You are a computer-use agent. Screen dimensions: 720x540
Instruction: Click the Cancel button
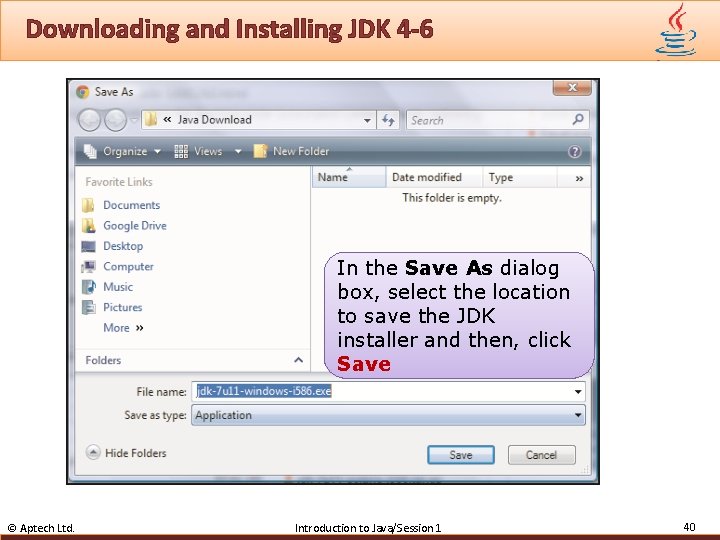pos(541,455)
